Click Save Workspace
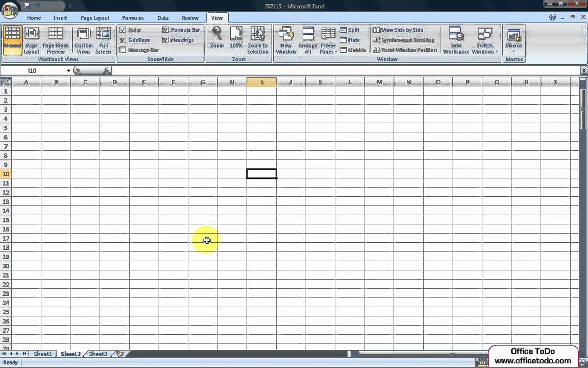The width and height of the screenshot is (588, 368). click(x=456, y=40)
